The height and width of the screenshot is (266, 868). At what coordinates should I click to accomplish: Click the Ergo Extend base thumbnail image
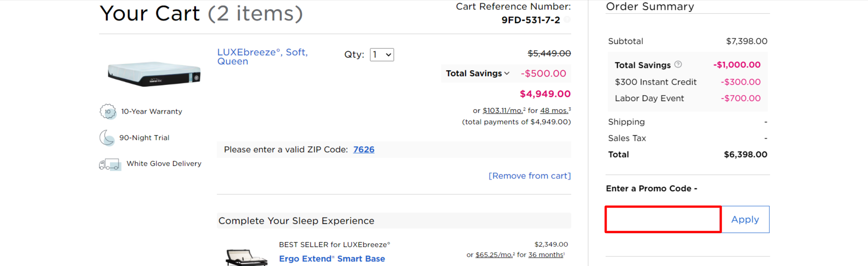[x=247, y=256]
